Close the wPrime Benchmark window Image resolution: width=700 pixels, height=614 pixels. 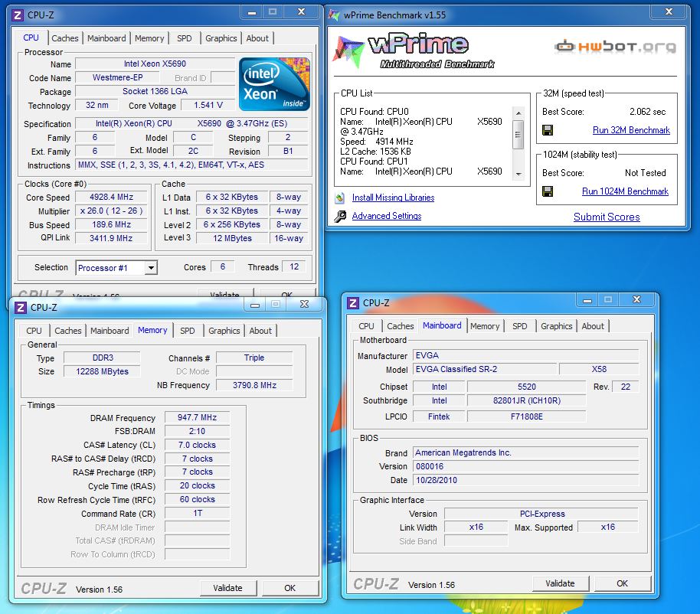[669, 11]
